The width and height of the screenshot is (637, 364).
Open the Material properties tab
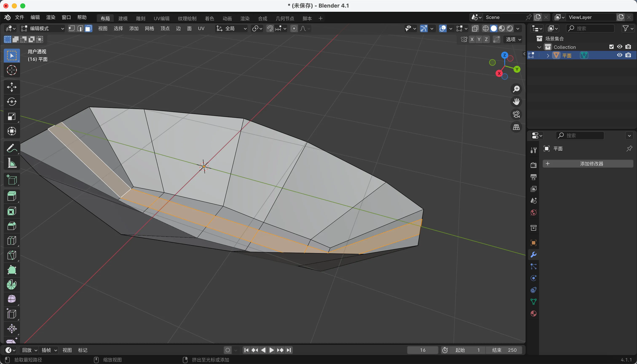pyautogui.click(x=533, y=314)
